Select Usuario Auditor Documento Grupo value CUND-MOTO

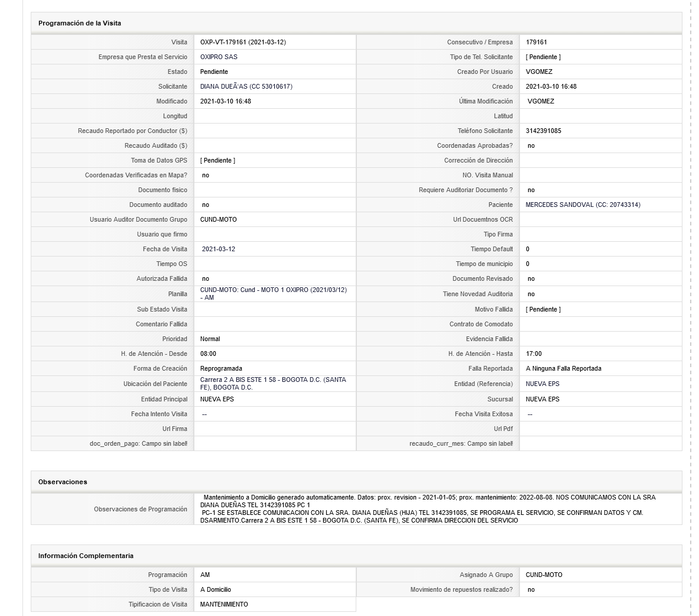click(219, 219)
